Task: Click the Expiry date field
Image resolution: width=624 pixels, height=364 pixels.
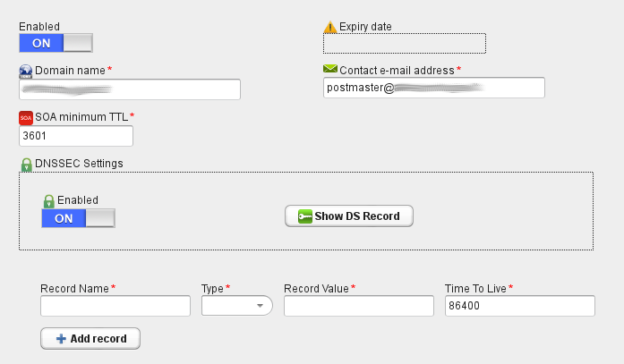Action: point(405,43)
